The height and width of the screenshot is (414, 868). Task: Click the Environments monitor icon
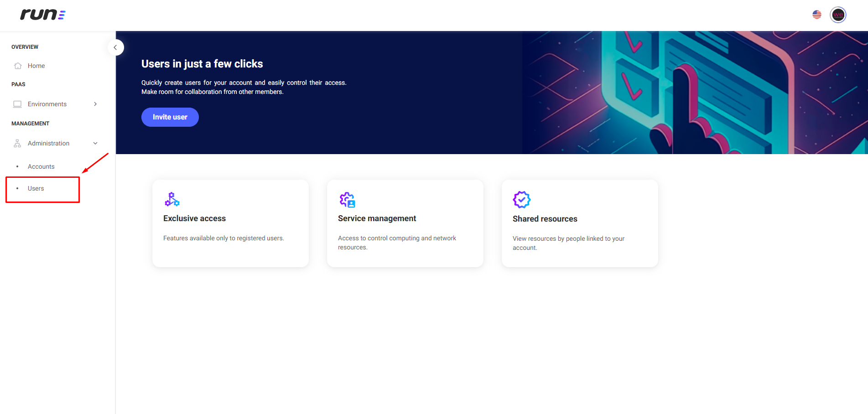(17, 104)
